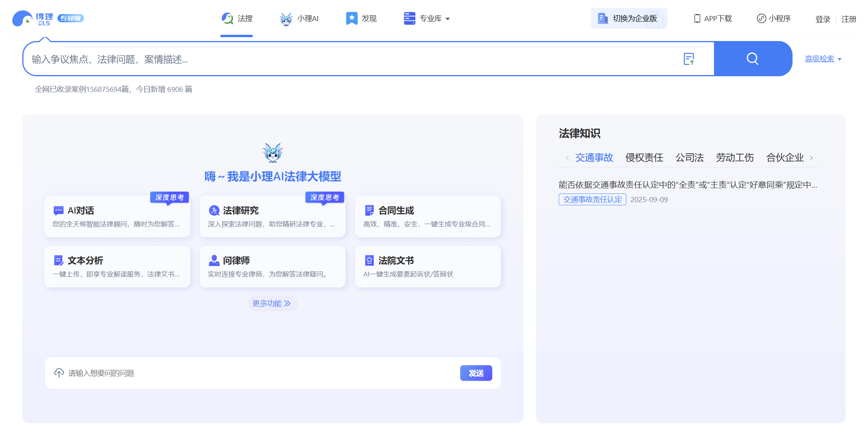This screenshot has height=434, width=868.
Task: Click the 发送 send button
Action: click(476, 373)
